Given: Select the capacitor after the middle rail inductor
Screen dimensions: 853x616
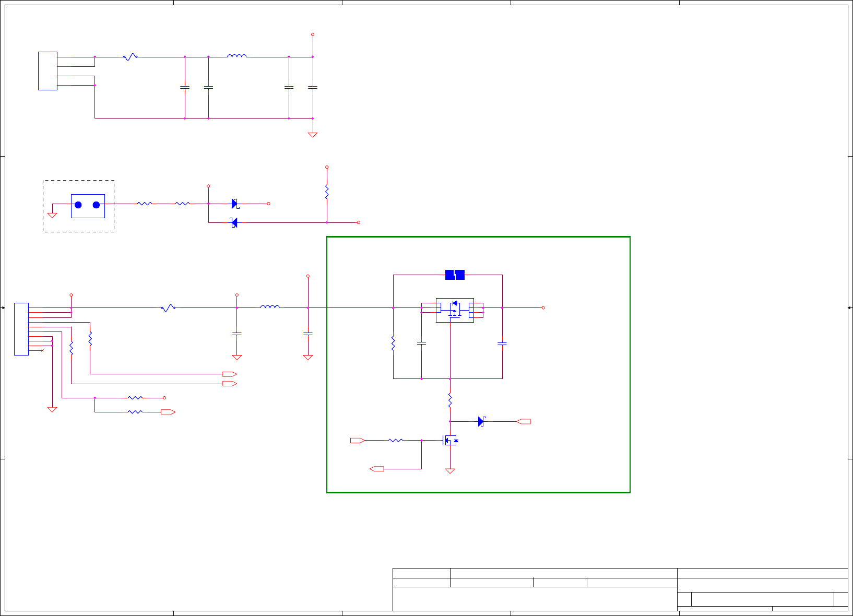Looking at the screenshot, I should click(308, 333).
